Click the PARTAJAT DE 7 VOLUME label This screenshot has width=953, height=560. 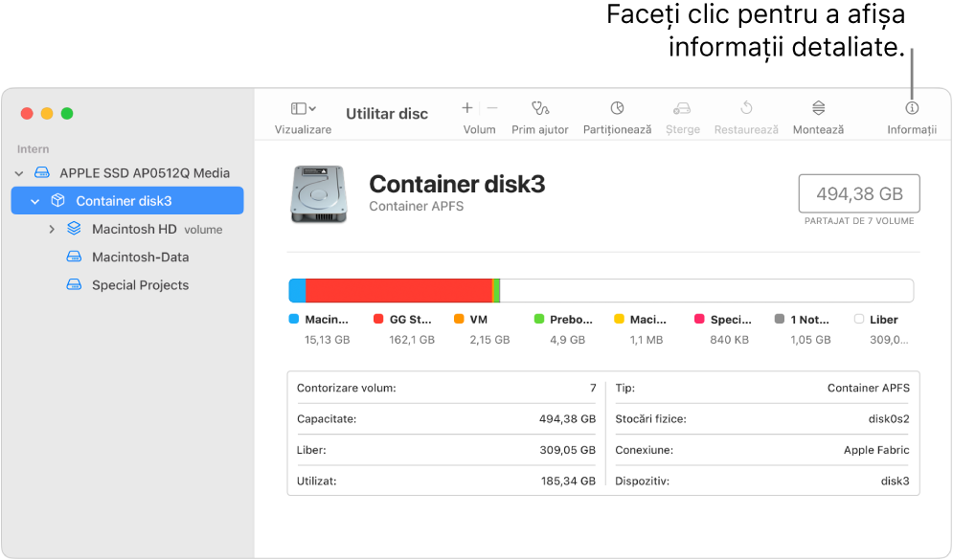859,221
